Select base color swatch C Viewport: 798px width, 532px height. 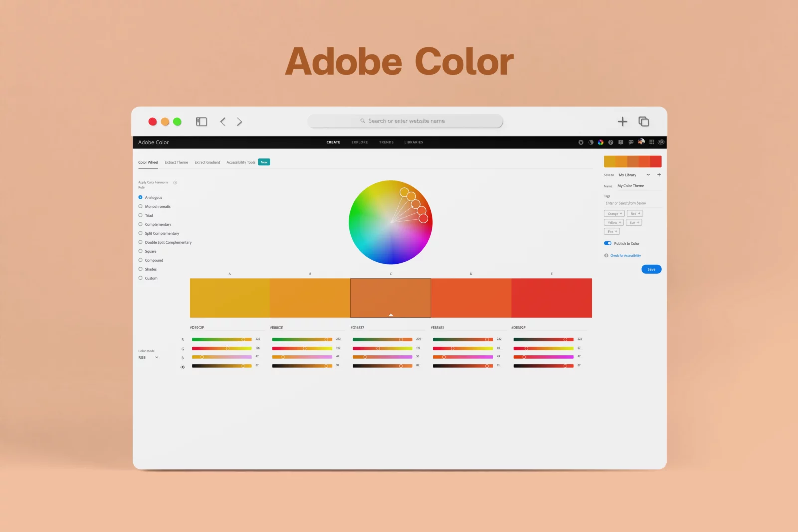click(391, 298)
